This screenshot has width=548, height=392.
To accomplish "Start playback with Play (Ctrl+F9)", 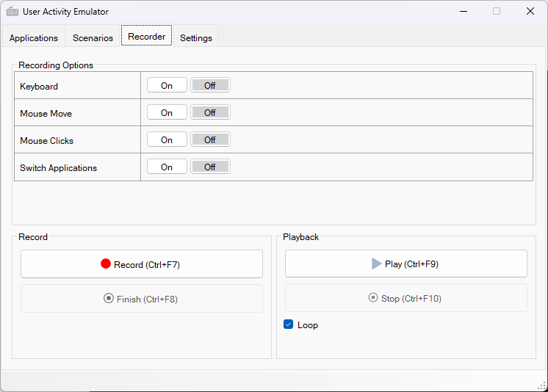I will point(406,264).
